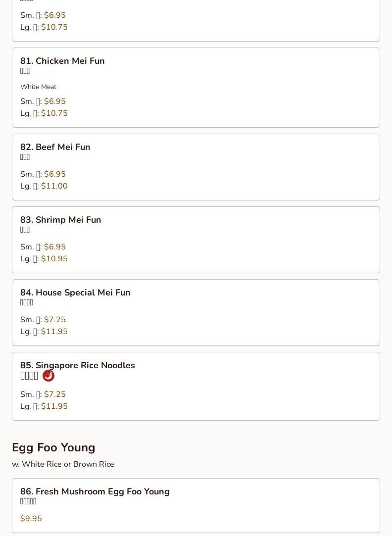Screen dimensions: 392x536
Task: Select 86. Fresh Mushroom Egg Foo Young
Action: pos(95,491)
